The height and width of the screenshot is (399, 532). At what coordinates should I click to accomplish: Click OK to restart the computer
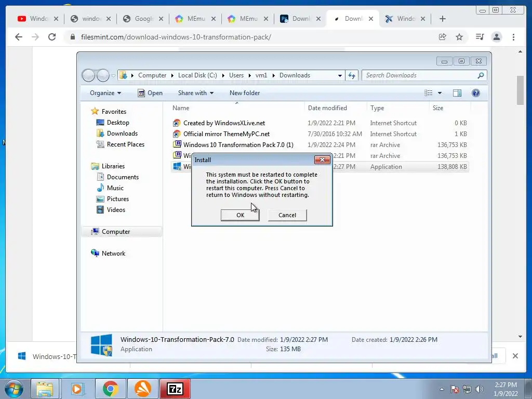pyautogui.click(x=240, y=215)
